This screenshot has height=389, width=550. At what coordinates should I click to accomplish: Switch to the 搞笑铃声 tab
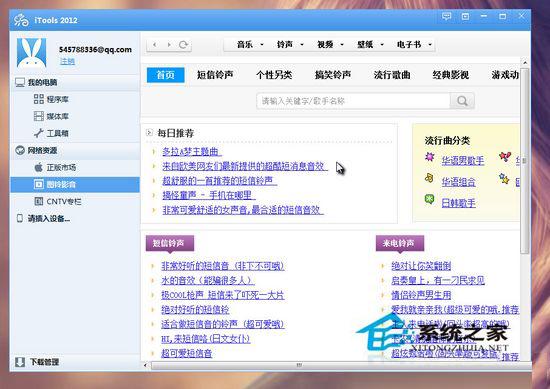coord(333,75)
